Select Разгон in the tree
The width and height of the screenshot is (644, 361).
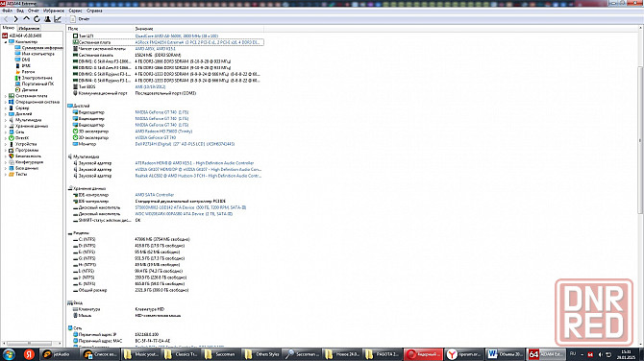coord(25,72)
